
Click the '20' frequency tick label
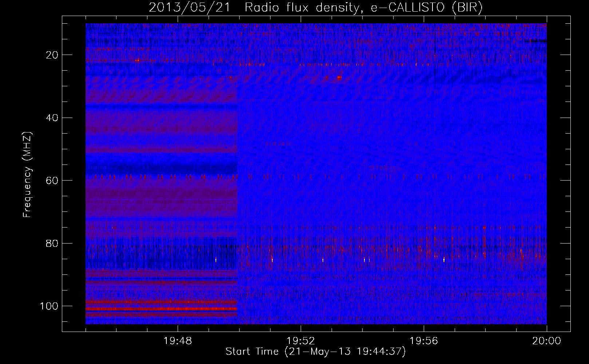(x=52, y=55)
